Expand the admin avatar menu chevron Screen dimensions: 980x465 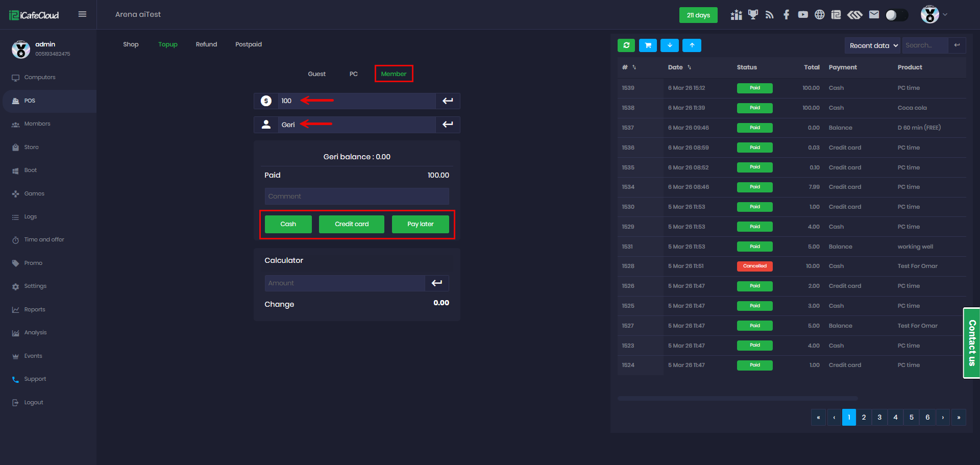(x=945, y=15)
